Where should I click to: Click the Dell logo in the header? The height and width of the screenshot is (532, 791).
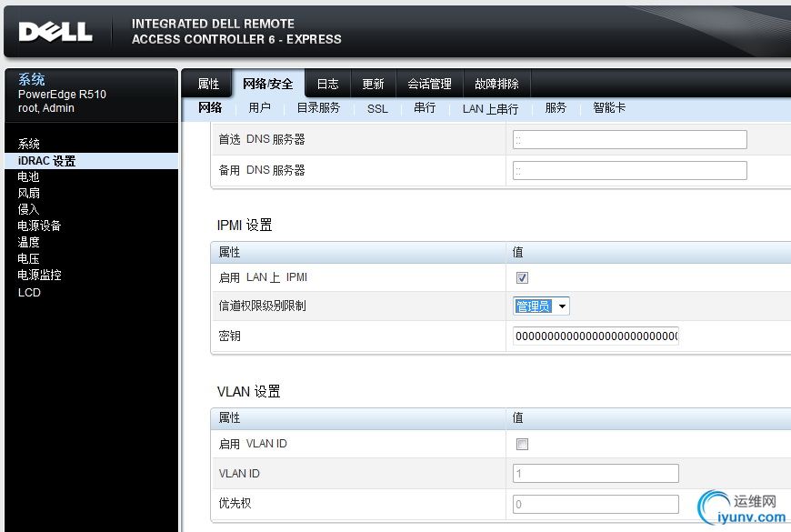55,33
